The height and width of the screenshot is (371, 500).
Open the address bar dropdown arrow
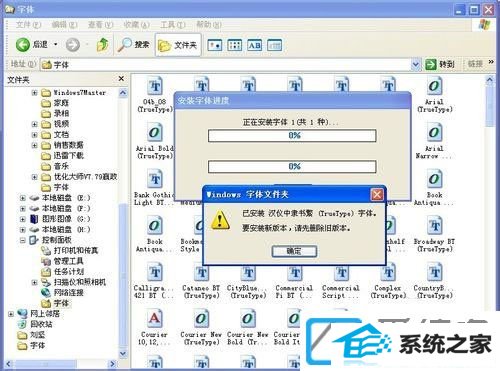point(415,64)
